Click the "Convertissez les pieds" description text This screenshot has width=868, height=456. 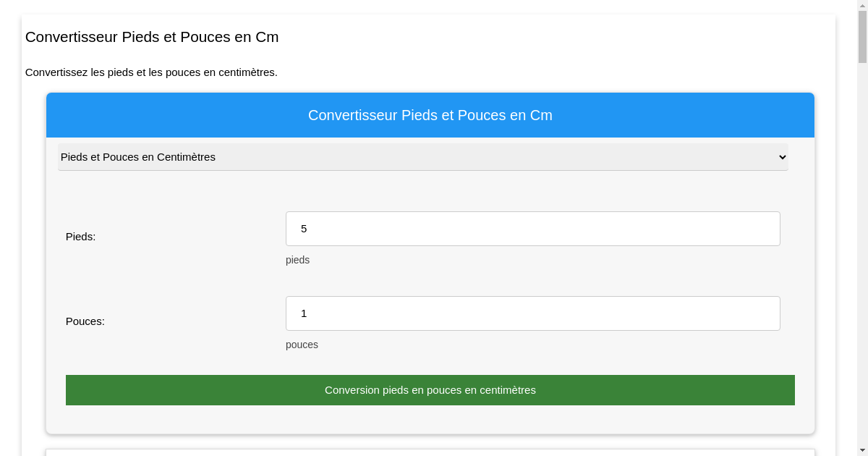(x=151, y=72)
